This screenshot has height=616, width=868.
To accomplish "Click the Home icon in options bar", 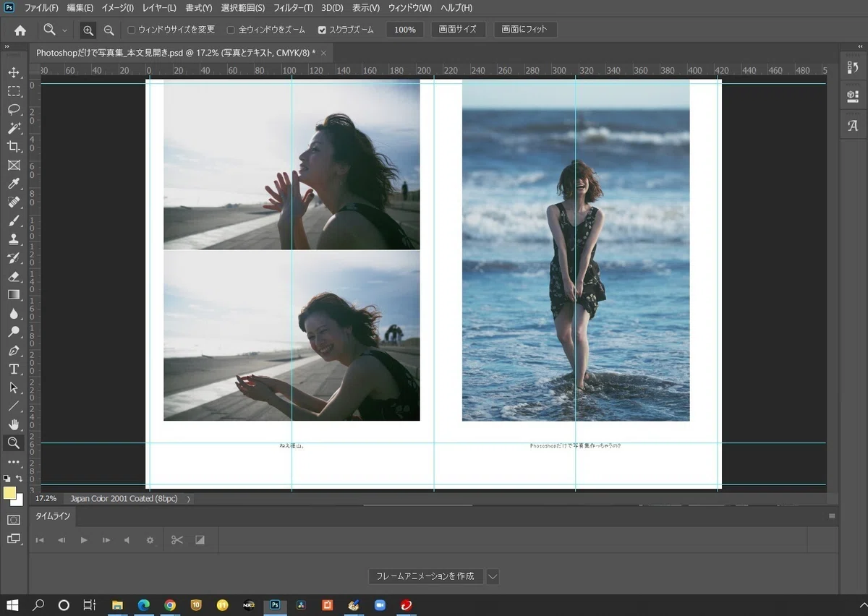I will pos(20,30).
